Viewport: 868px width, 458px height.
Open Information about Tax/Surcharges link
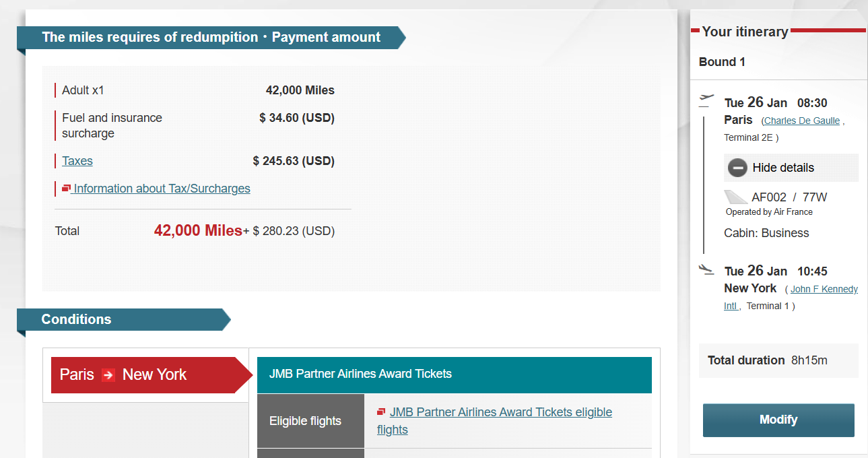[x=162, y=189]
